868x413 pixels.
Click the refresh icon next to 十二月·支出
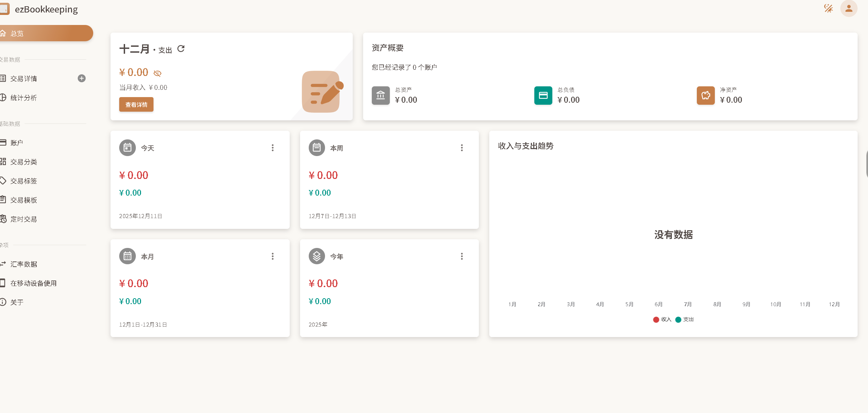(181, 49)
